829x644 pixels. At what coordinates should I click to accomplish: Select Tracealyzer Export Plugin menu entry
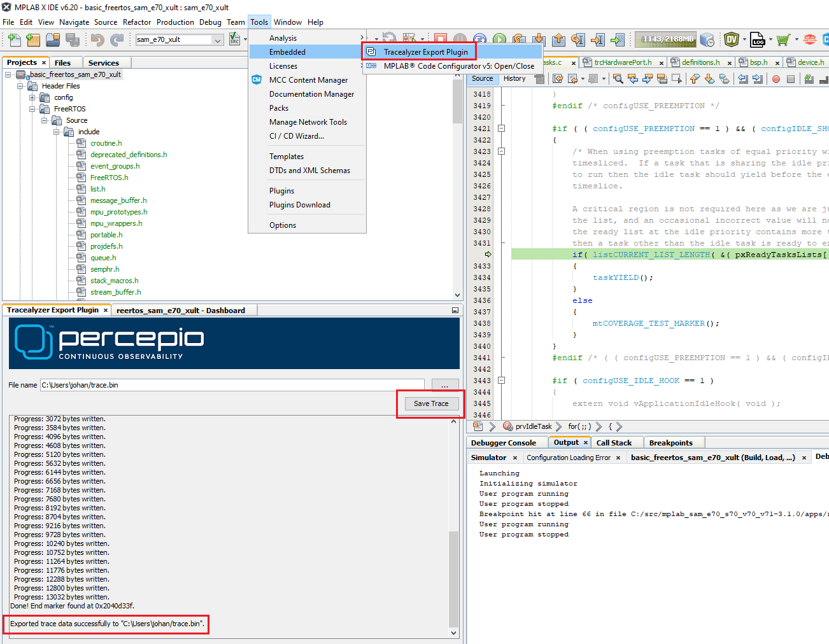tap(425, 52)
